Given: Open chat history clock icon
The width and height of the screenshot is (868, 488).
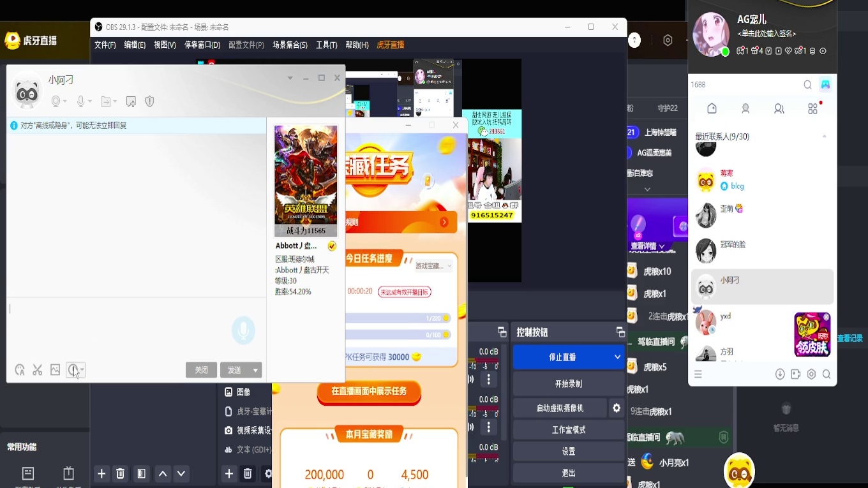Looking at the screenshot, I should pyautogui.click(x=73, y=370).
